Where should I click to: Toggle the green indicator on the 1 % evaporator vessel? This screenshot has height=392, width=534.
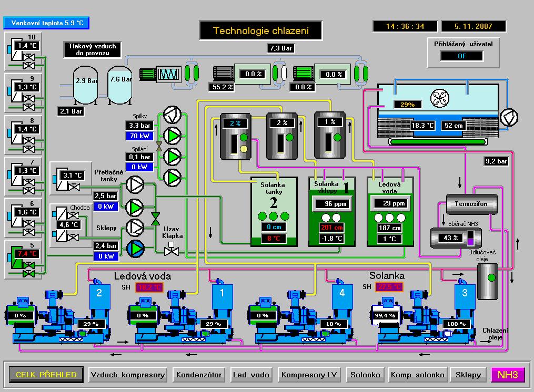[x=337, y=138]
